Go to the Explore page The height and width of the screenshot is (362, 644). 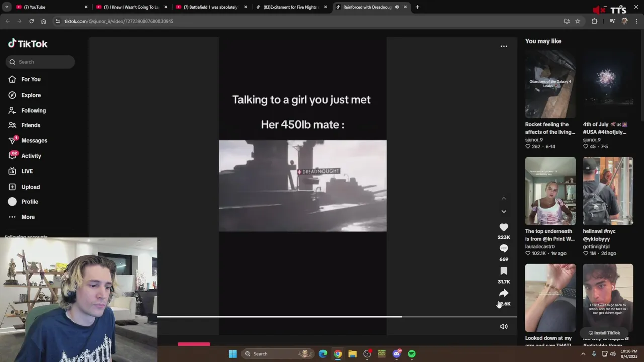click(x=31, y=95)
